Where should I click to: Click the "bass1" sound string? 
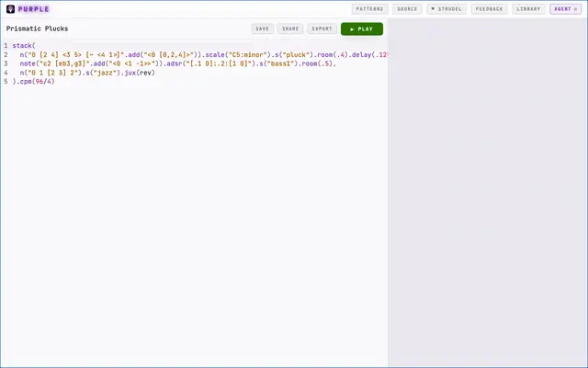(280, 63)
